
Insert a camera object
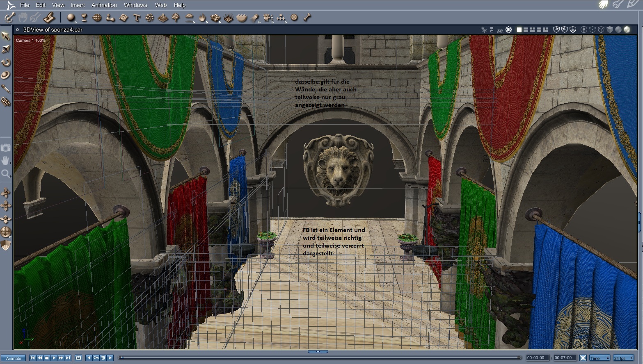pos(268,18)
